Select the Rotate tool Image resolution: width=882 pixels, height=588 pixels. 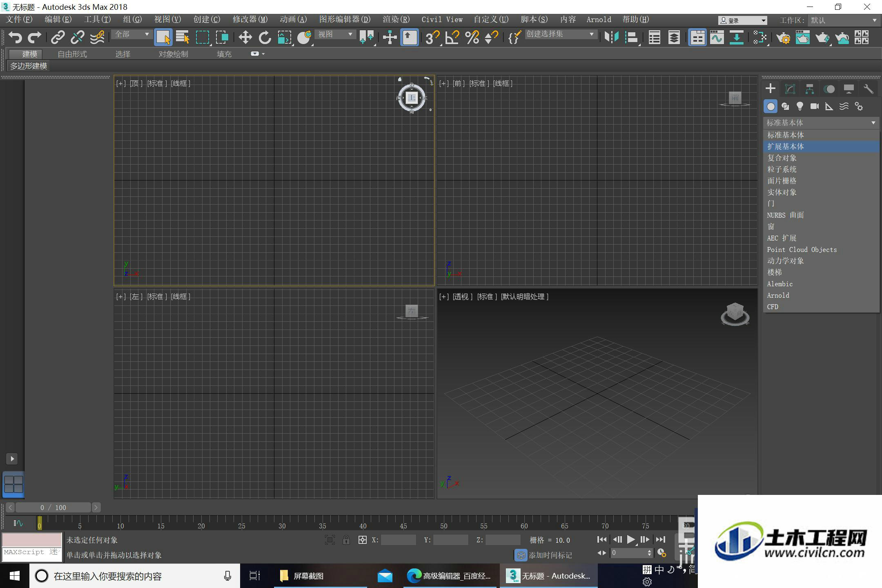tap(265, 38)
